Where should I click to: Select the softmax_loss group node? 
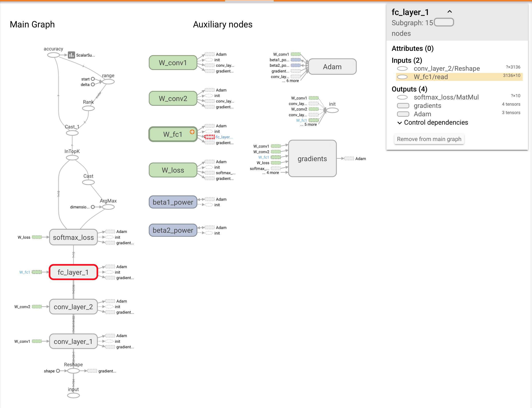coord(73,237)
